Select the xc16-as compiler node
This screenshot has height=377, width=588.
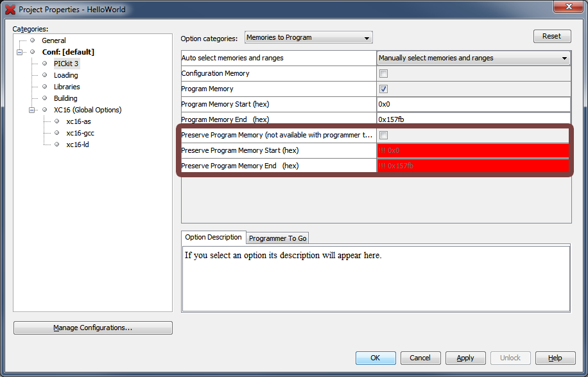[x=78, y=121]
